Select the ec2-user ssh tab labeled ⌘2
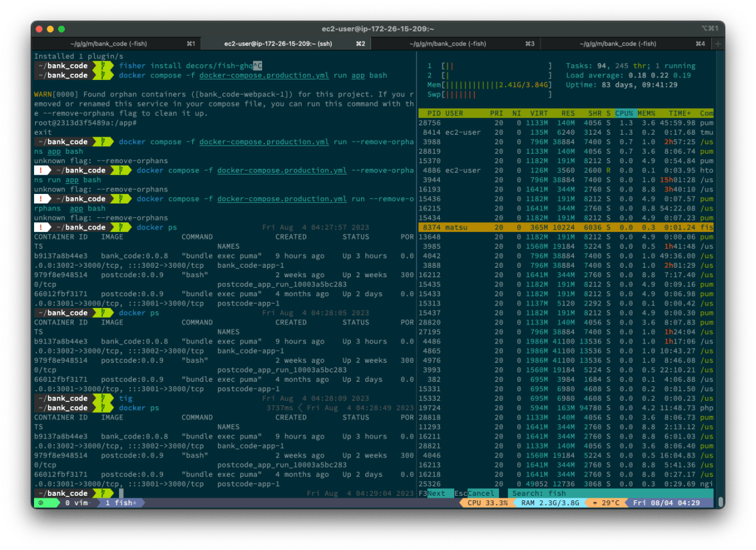Image resolution: width=756 pixels, height=550 pixels. tap(286, 43)
